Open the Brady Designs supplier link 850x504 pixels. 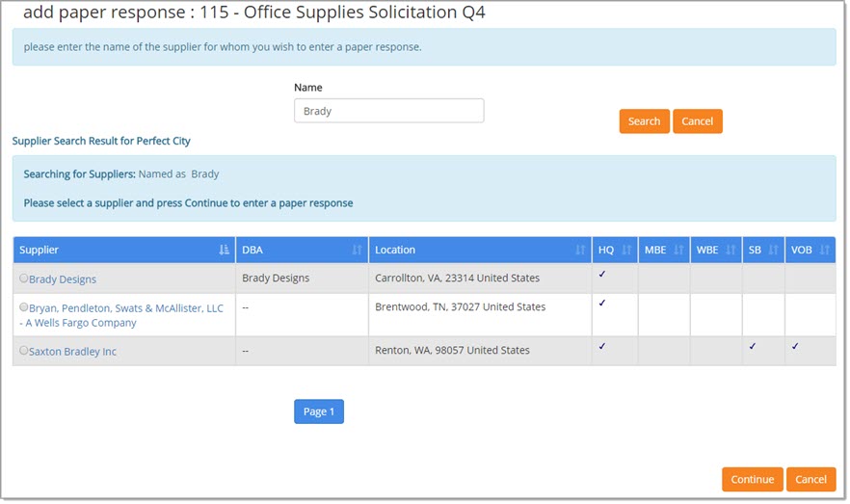(x=63, y=279)
